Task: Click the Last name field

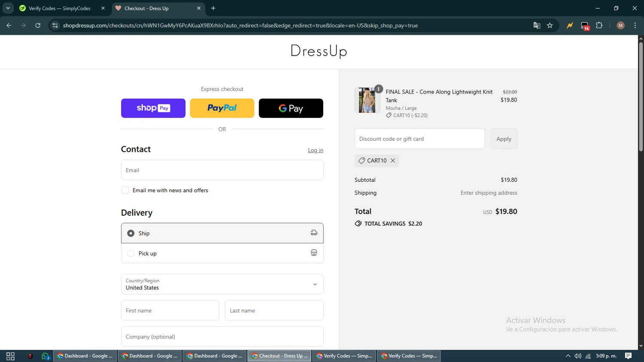Action: pyautogui.click(x=274, y=310)
